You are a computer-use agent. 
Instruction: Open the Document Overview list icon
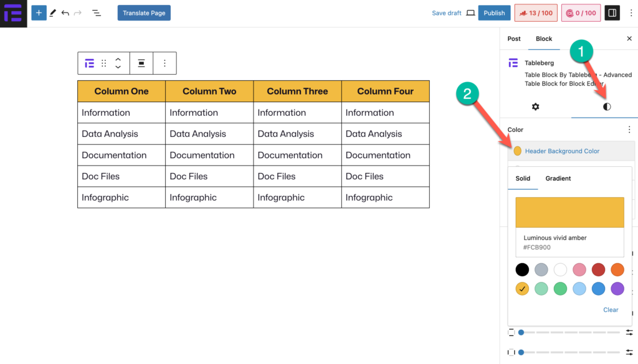97,13
